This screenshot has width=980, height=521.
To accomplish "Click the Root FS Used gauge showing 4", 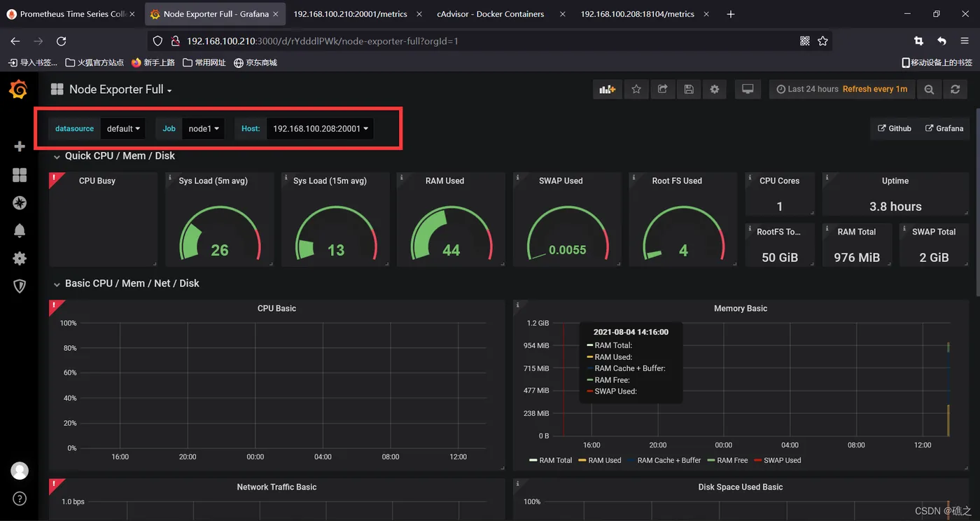I will (683, 235).
